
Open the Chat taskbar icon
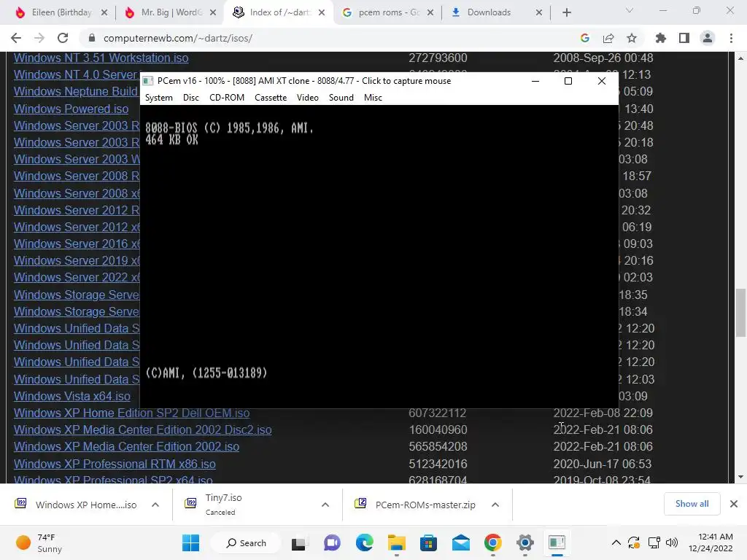(332, 542)
